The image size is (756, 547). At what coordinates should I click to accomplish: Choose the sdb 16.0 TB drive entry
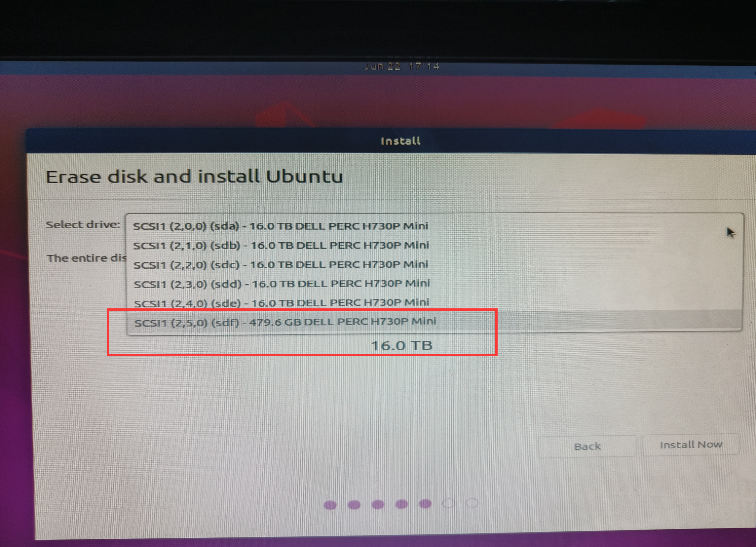coord(434,245)
